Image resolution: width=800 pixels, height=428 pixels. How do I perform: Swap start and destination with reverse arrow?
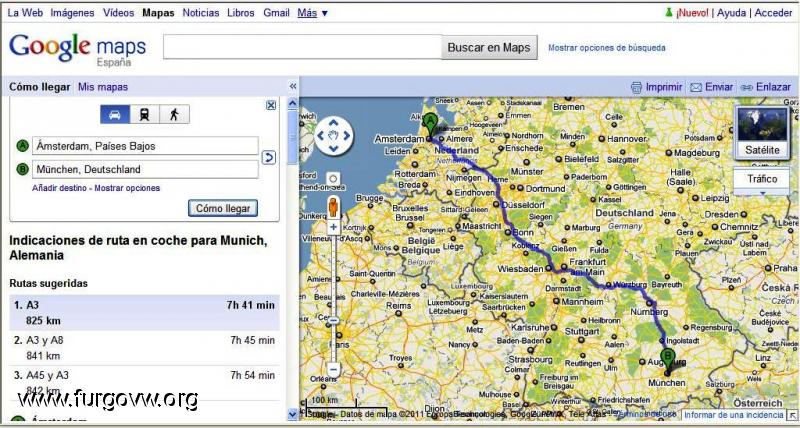tap(269, 158)
